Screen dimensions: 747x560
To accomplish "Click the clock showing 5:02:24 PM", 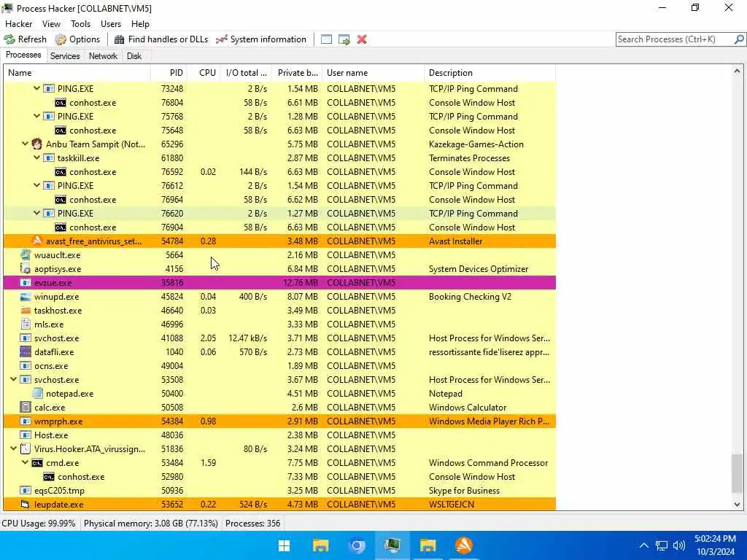I will pos(715,539).
